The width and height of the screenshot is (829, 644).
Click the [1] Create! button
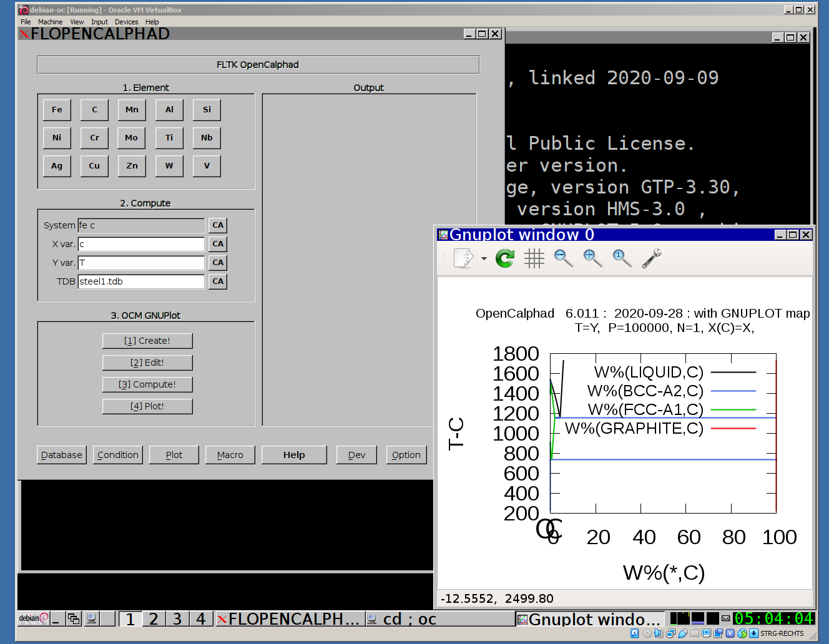(147, 341)
